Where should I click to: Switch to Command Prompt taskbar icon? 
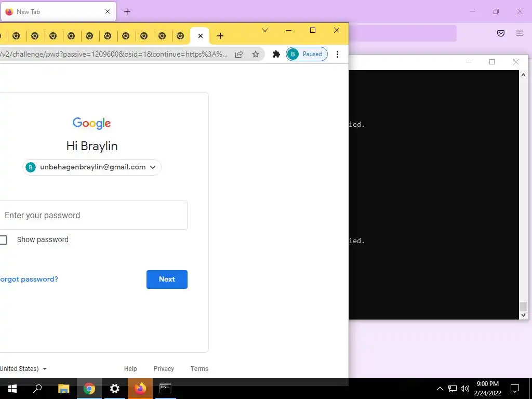pos(165,389)
